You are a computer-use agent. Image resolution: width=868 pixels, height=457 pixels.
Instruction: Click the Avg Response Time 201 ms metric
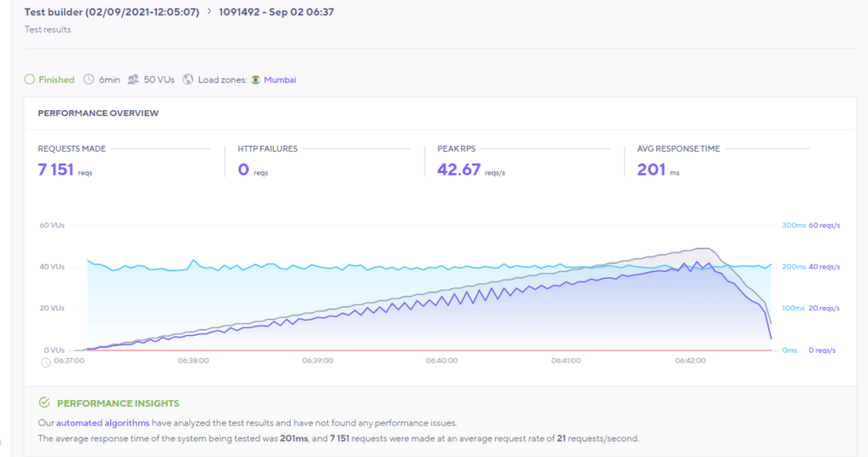pyautogui.click(x=650, y=169)
